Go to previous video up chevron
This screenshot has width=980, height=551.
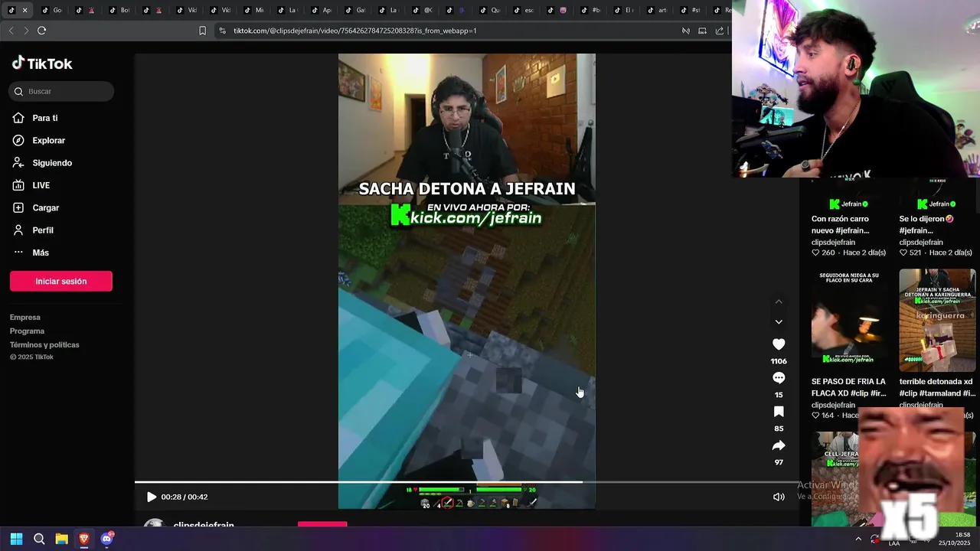click(x=779, y=302)
